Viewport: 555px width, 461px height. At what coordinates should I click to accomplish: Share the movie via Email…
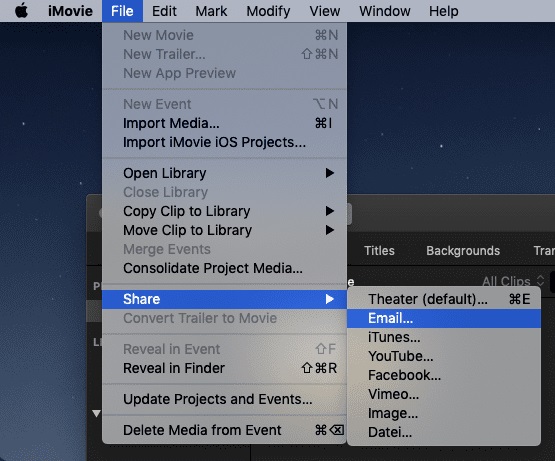(x=444, y=318)
